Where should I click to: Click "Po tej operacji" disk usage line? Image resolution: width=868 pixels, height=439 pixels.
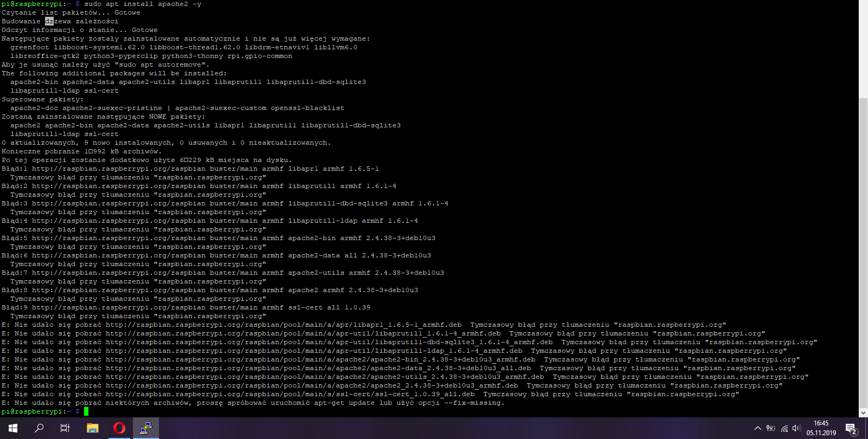click(x=146, y=160)
